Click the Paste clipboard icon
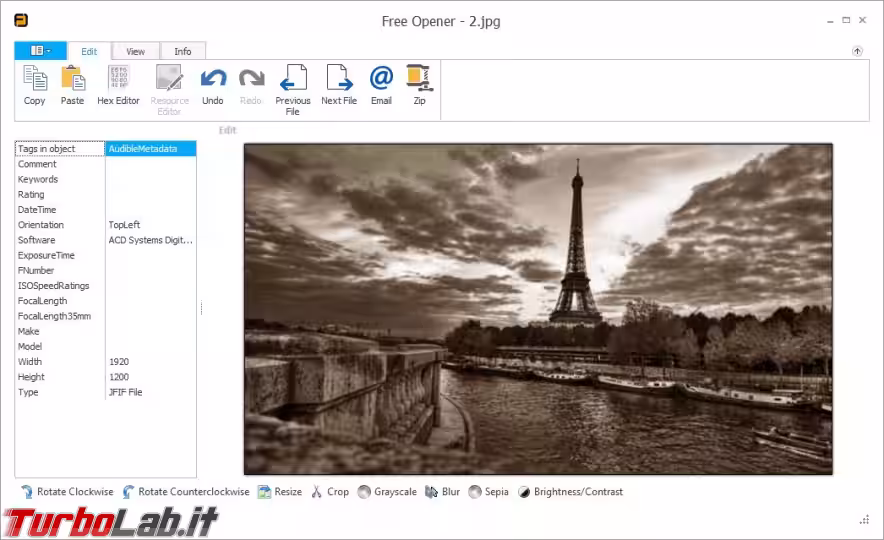Viewport: 884px width, 540px height. (x=72, y=80)
